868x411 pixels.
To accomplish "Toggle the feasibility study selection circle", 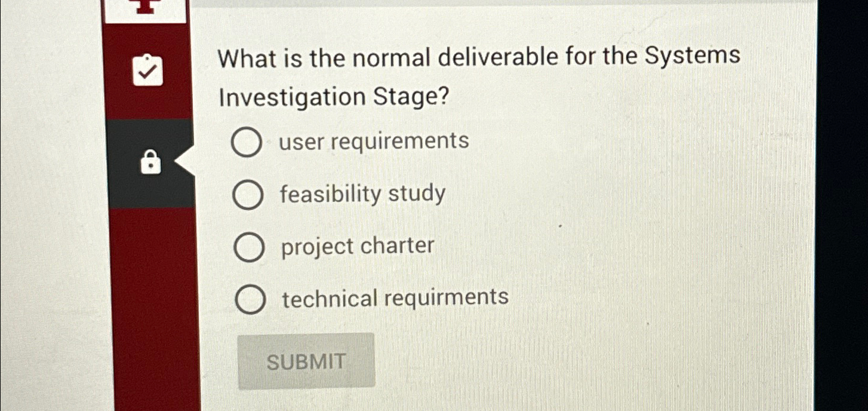I will pyautogui.click(x=247, y=194).
